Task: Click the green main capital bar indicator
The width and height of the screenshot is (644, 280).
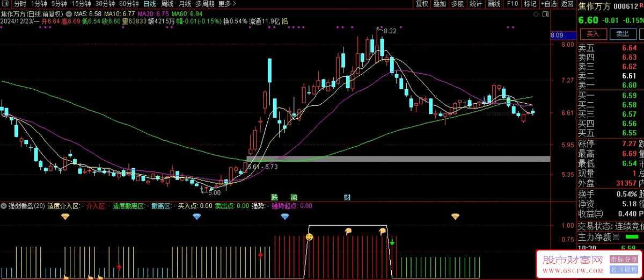Action: 632,236
